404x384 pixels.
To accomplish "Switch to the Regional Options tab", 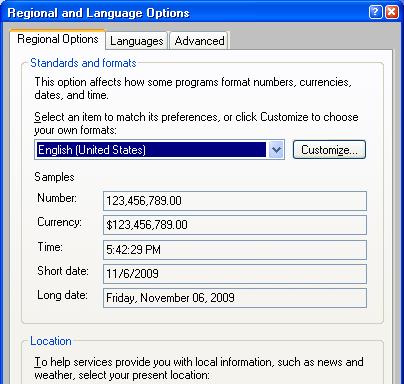I will pos(58,39).
